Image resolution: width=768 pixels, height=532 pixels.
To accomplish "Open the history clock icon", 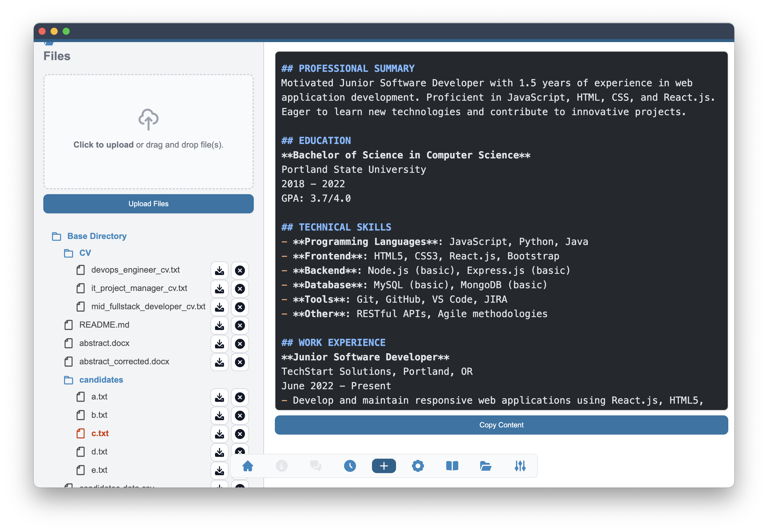I will (x=349, y=466).
